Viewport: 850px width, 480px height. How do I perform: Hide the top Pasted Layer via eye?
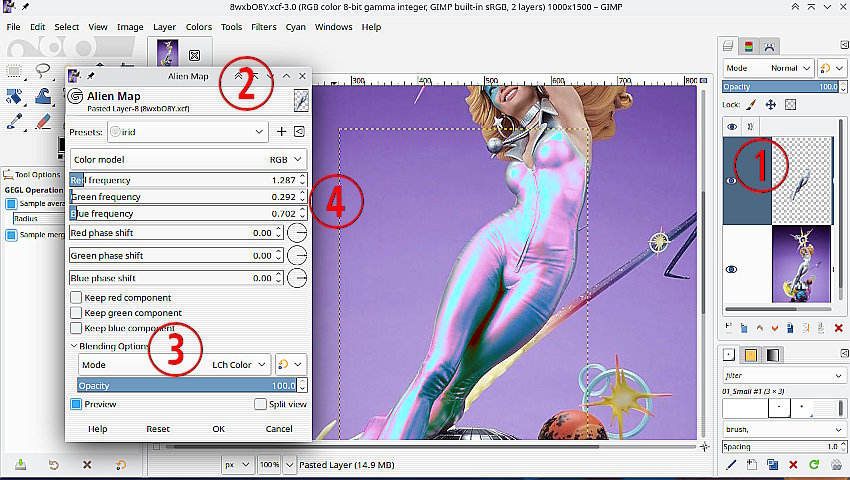pyautogui.click(x=731, y=181)
